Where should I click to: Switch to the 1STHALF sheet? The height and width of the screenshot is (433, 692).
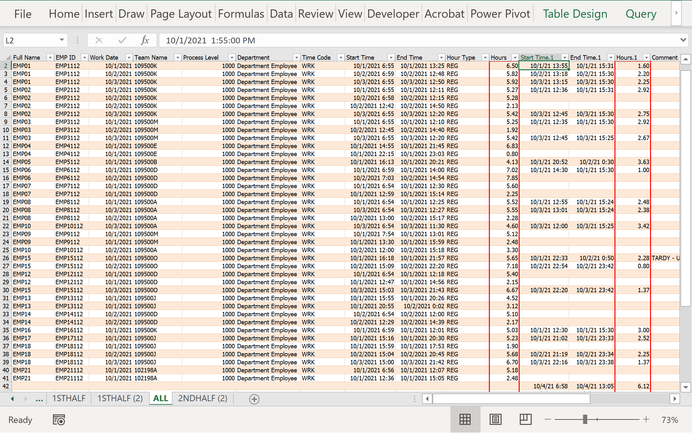[69, 398]
